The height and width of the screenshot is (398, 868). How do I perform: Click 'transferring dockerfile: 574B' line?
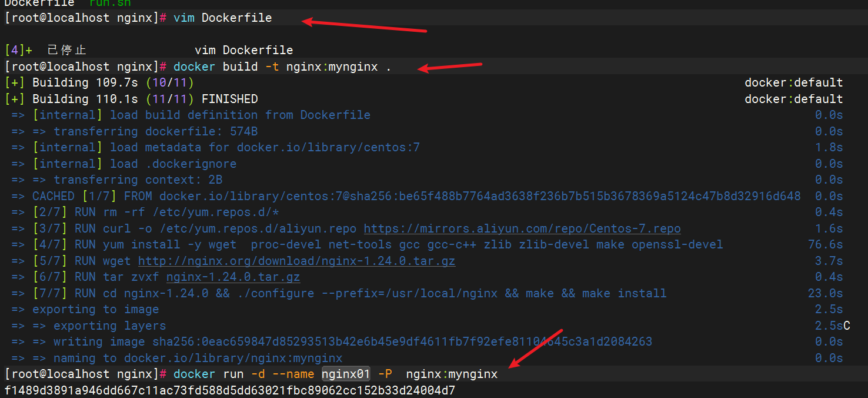click(x=134, y=131)
